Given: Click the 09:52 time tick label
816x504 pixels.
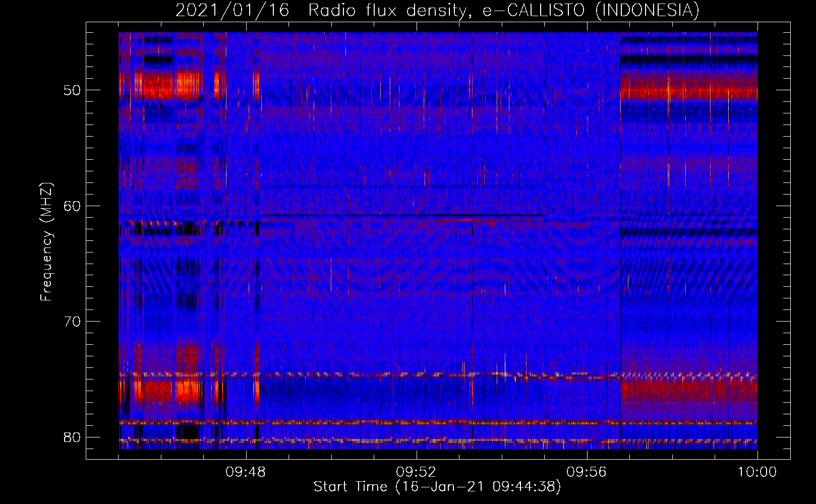Looking at the screenshot, I should click(416, 472).
